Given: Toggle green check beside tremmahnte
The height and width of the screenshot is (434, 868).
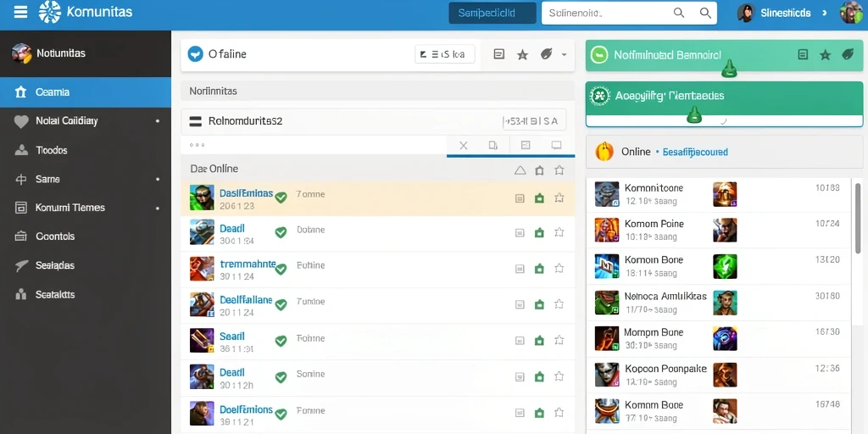Looking at the screenshot, I should click(281, 269).
